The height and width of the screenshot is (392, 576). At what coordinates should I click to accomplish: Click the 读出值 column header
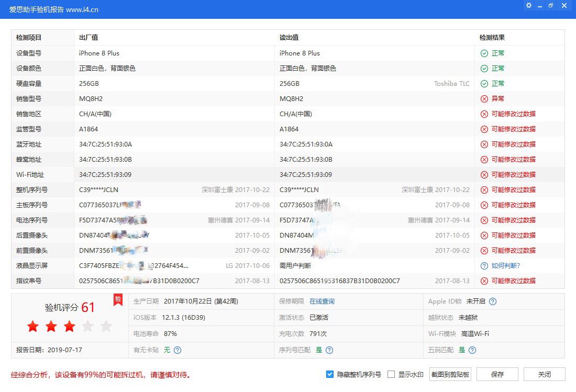pyautogui.click(x=289, y=38)
